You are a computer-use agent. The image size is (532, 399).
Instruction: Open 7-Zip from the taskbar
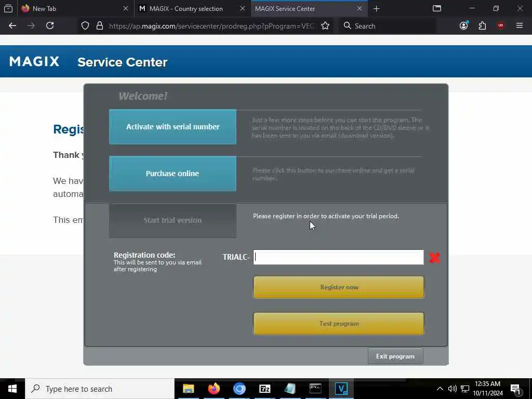click(264, 389)
